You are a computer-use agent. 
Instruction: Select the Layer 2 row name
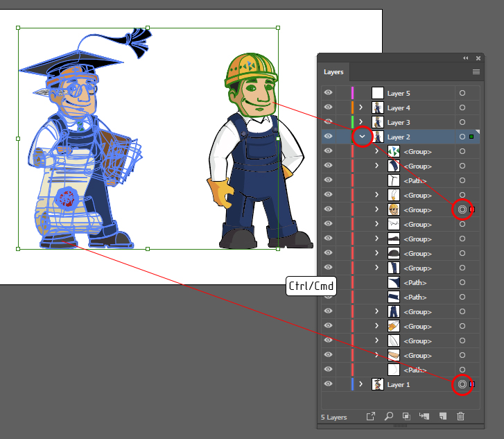pos(399,137)
